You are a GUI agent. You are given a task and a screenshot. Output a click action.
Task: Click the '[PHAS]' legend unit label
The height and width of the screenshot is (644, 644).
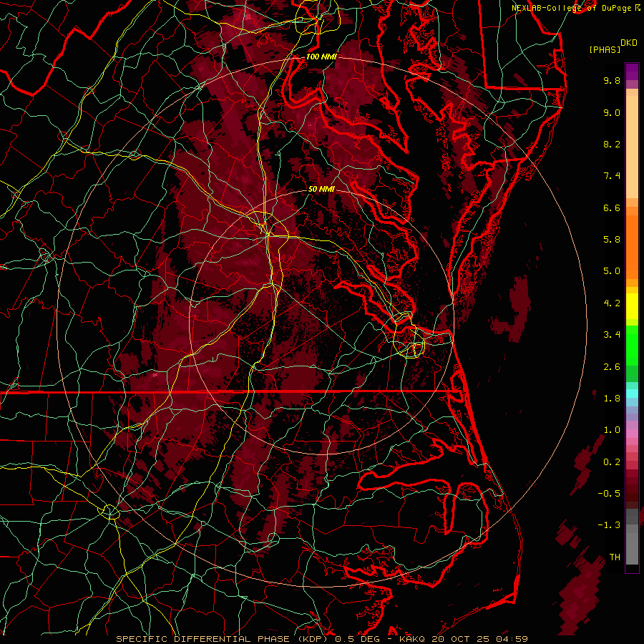click(605, 50)
